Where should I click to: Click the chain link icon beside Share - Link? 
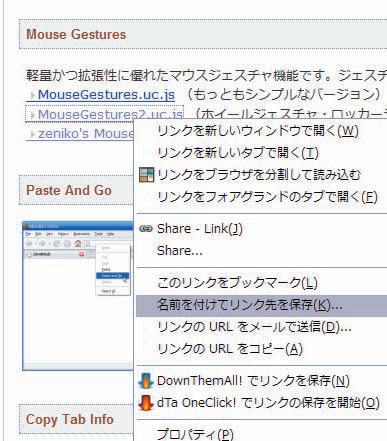(x=146, y=229)
